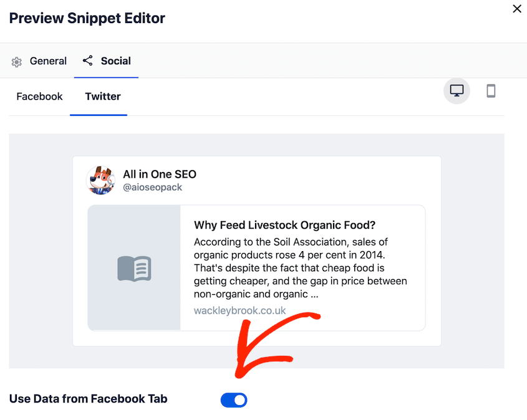527x420 pixels.
Task: Select the Social tab
Action: tap(115, 60)
